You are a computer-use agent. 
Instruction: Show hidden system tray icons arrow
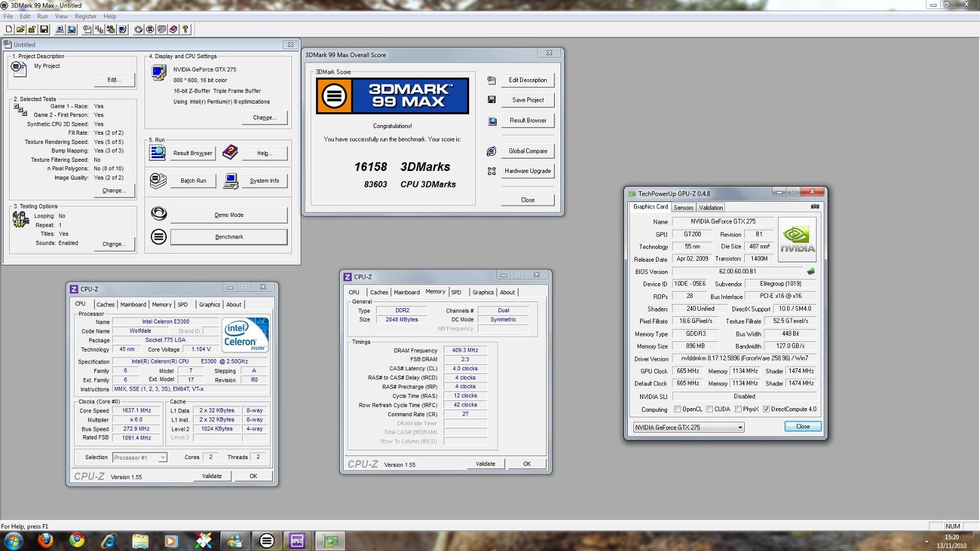click(926, 542)
